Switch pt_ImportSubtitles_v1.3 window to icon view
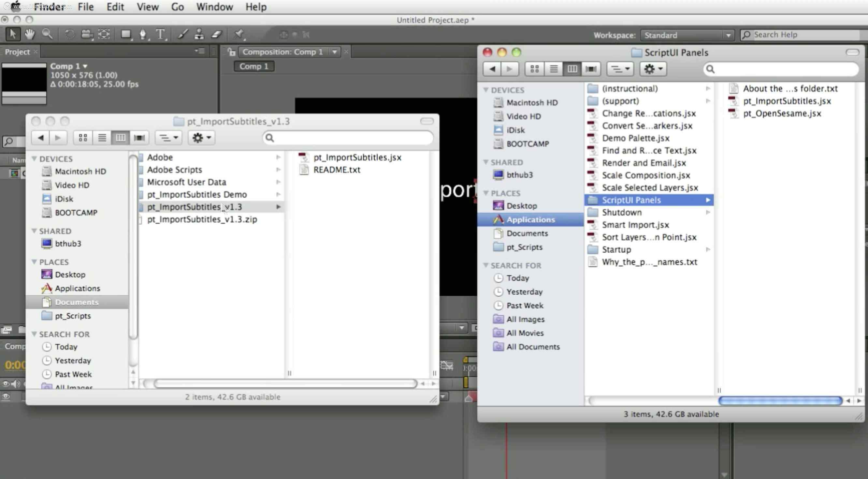The height and width of the screenshot is (479, 868). (x=83, y=138)
